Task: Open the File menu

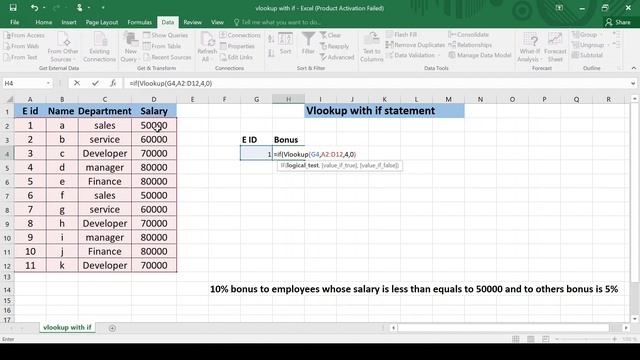Action: pos(15,22)
